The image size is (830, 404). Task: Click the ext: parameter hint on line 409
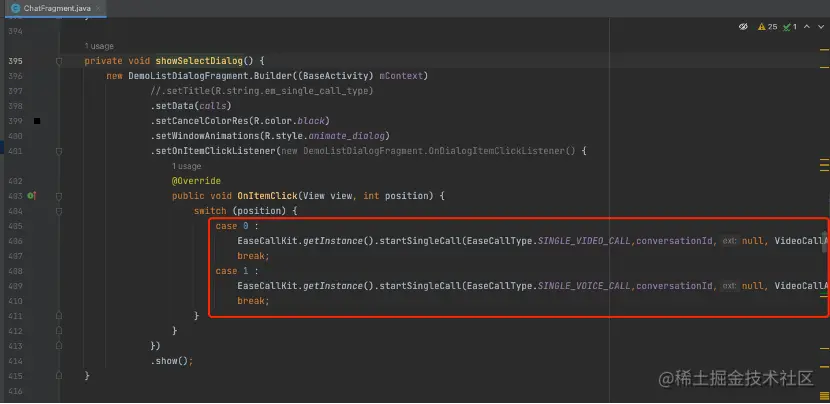point(729,286)
